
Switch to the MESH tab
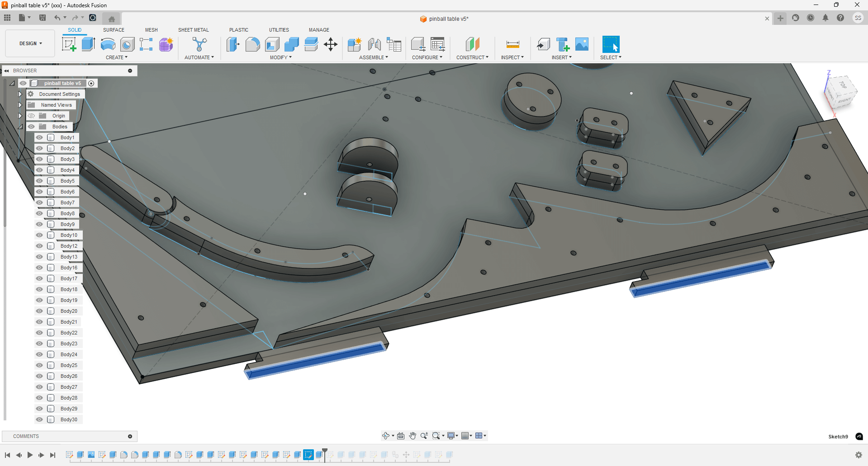[152, 30]
